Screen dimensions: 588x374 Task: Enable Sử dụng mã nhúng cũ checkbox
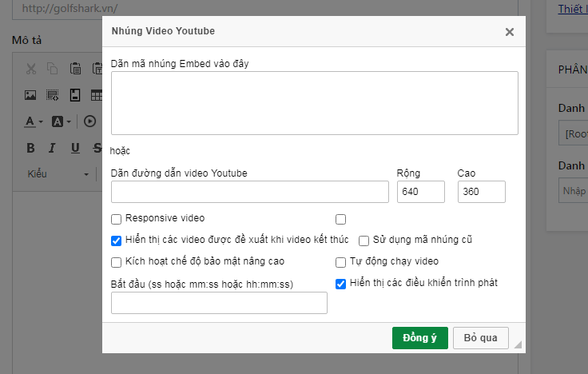(364, 241)
